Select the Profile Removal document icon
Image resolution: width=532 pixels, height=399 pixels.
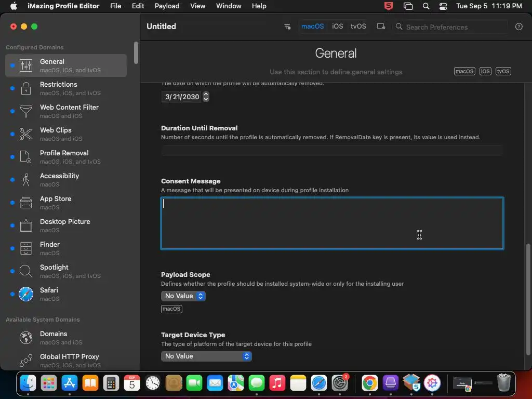pos(26,157)
